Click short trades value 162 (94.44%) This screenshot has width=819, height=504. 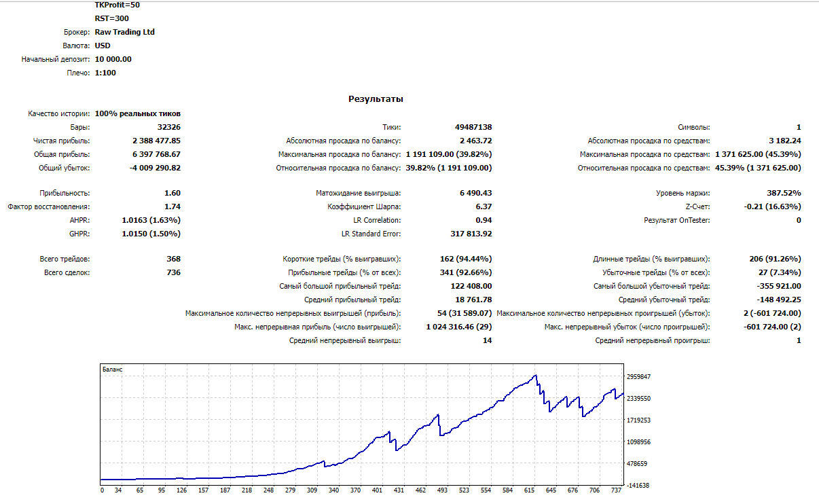[x=467, y=259]
